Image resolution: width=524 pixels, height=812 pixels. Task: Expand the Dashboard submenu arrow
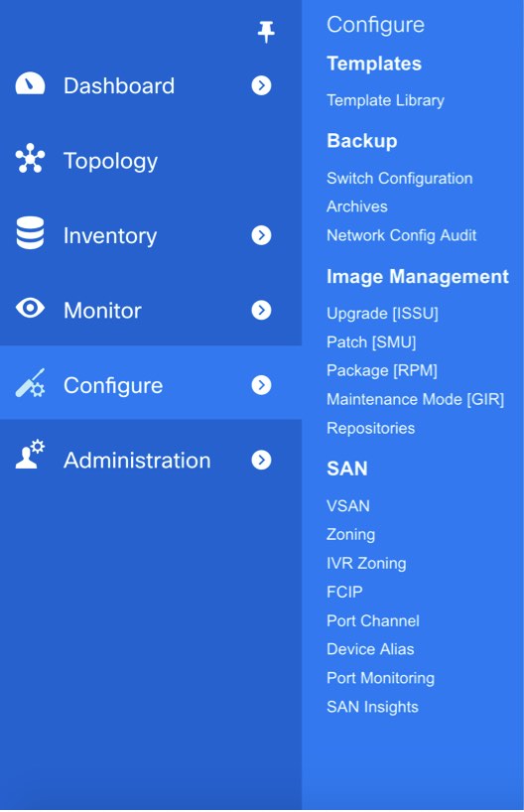point(261,85)
